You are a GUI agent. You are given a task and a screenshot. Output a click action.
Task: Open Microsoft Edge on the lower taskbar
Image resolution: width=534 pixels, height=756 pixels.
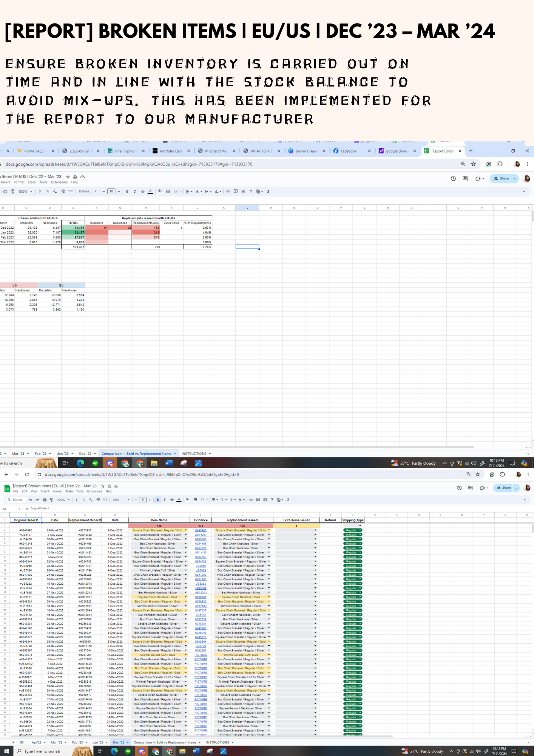coord(114,751)
